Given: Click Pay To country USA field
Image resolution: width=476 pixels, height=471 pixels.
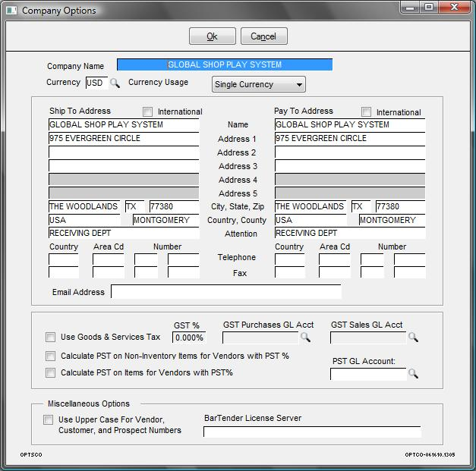Looking at the screenshot, I should point(311,220).
